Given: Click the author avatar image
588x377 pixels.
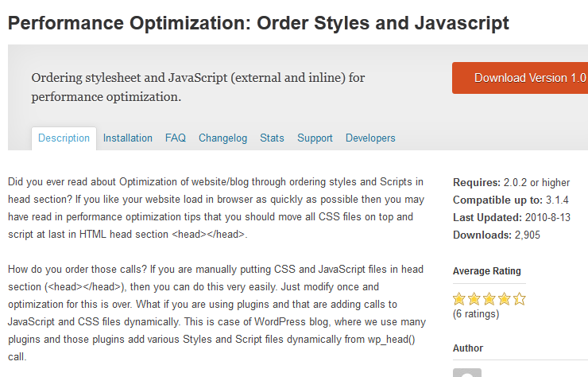Looking at the screenshot, I should click(x=467, y=373).
